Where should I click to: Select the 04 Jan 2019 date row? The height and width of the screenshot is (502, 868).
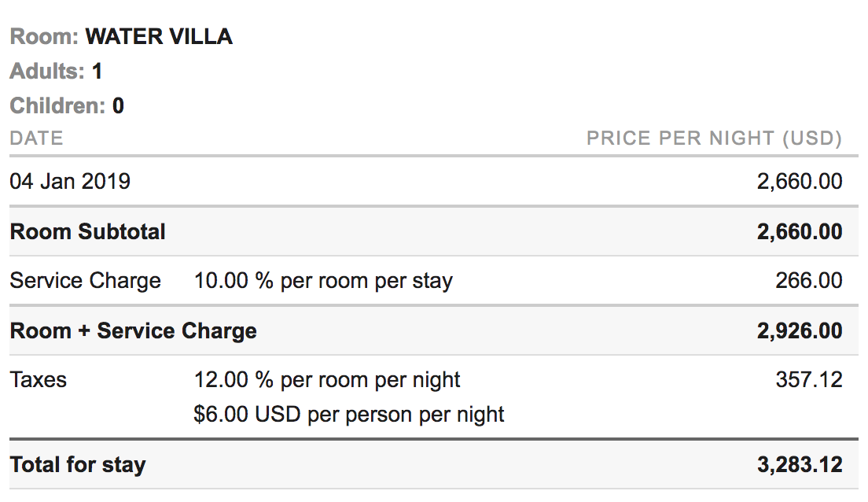coord(433,181)
